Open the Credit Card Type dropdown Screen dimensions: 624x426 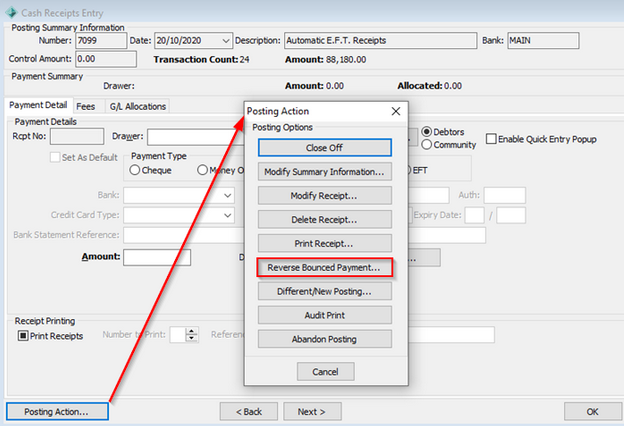click(x=228, y=215)
